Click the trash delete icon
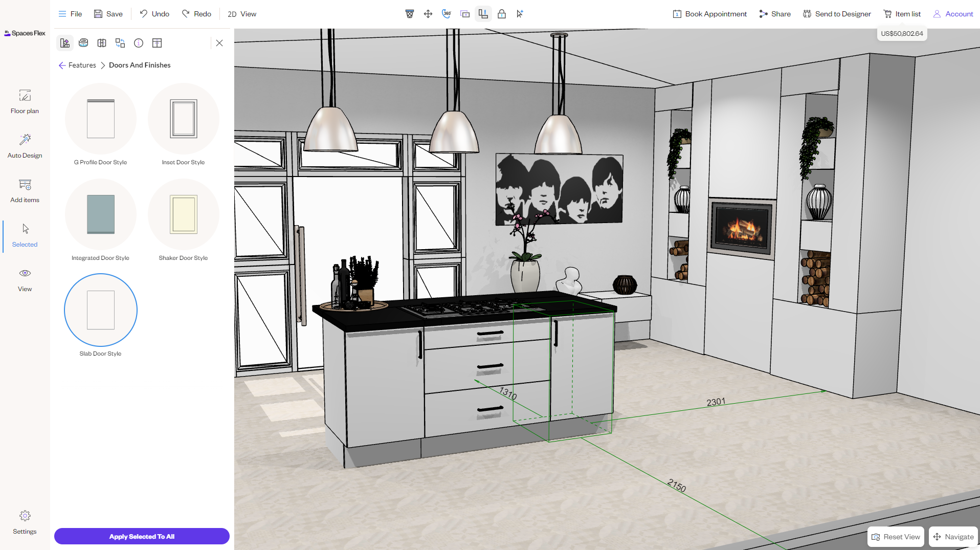The image size is (980, 550). 410,14
